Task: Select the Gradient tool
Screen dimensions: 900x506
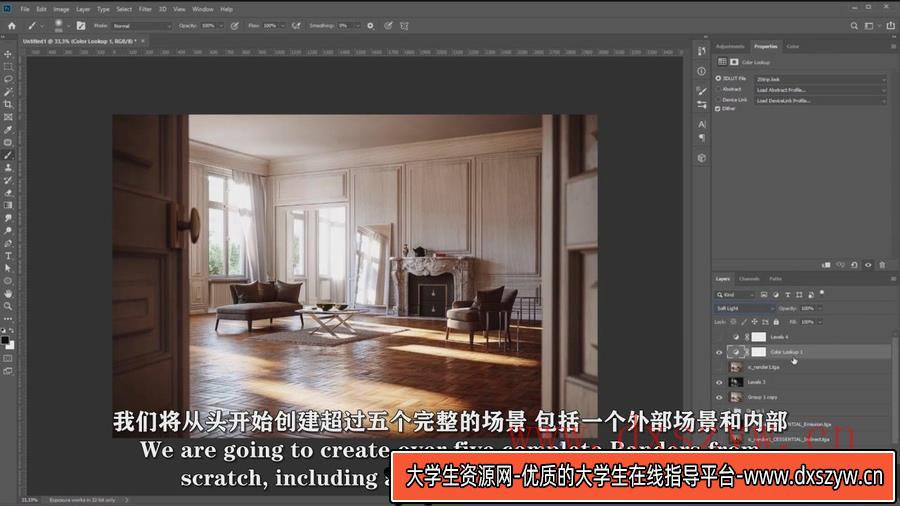Action: (8, 205)
